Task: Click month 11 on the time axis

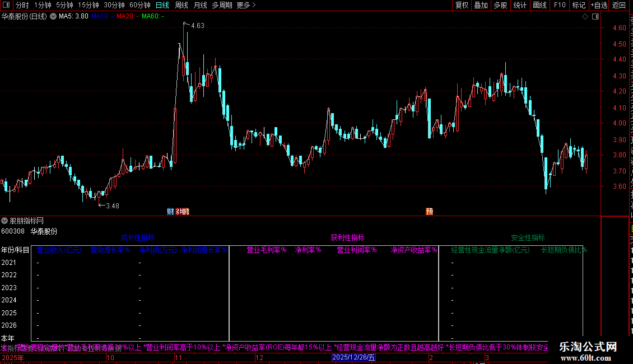Action: tap(178, 358)
